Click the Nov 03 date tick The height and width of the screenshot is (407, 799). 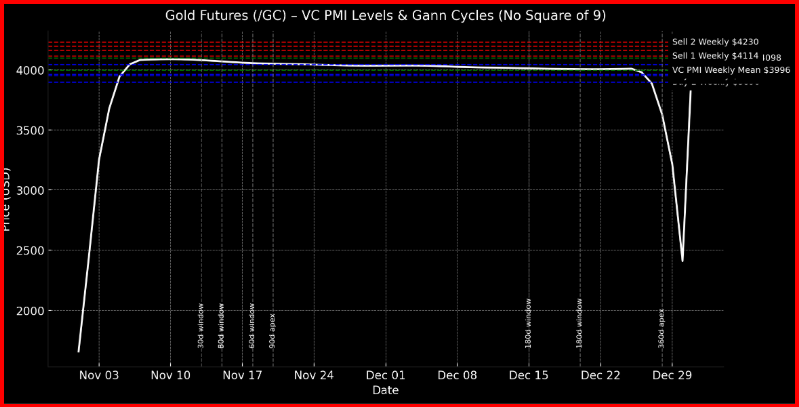(x=99, y=375)
